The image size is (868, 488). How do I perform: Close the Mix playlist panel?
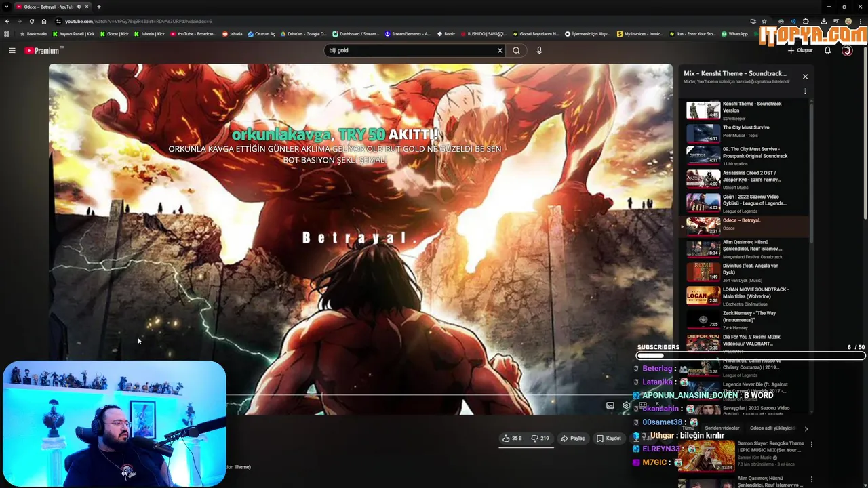[805, 77]
